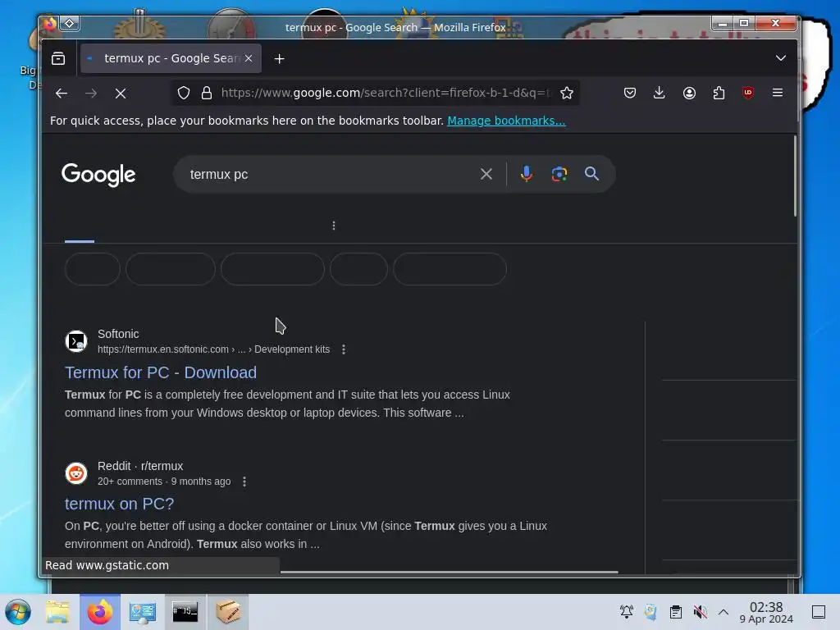The image size is (840, 630).
Task: Switch to Firefox in taskbar
Action: point(100,612)
